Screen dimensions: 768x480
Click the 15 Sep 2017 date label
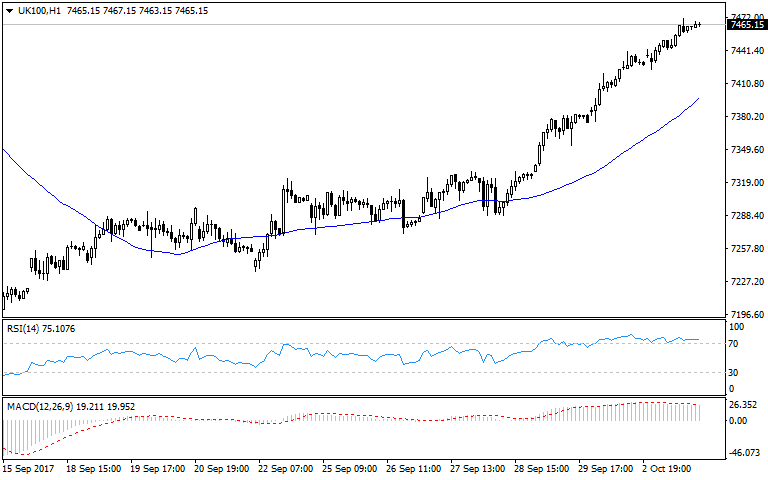(28, 469)
